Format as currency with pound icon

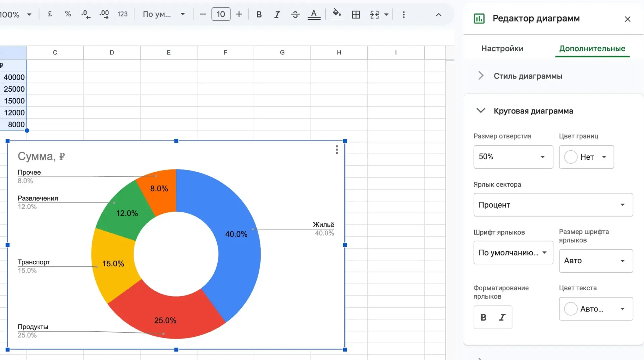50,14
